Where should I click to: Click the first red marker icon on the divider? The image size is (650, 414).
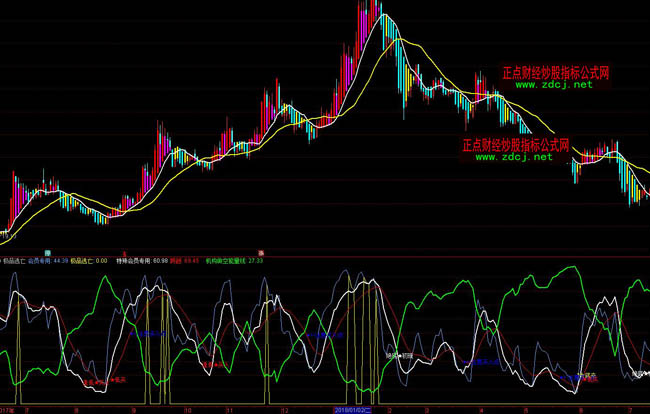123,252
